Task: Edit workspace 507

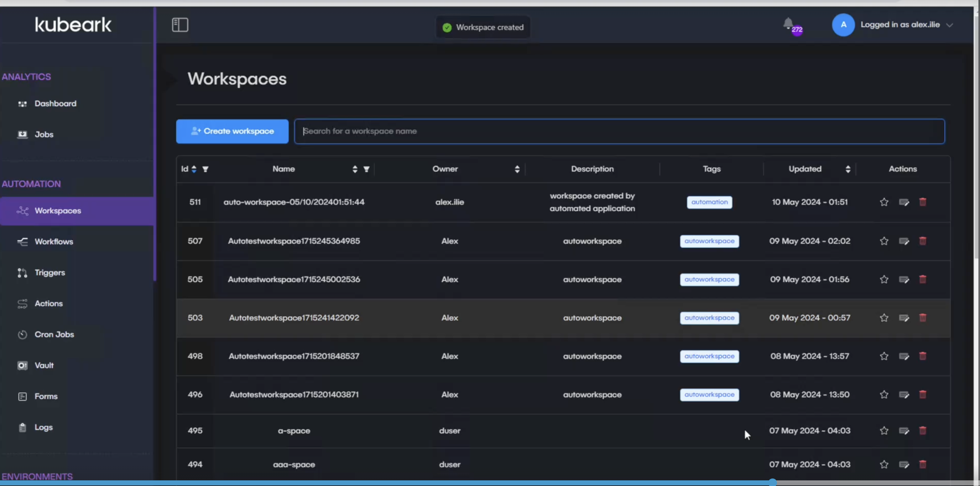Action: [x=904, y=241]
